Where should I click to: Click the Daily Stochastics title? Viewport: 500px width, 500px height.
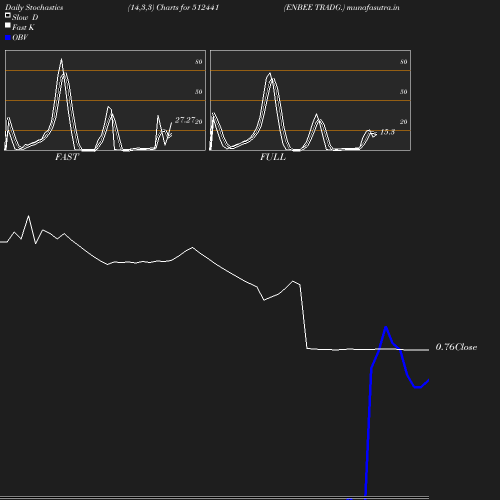34,7
